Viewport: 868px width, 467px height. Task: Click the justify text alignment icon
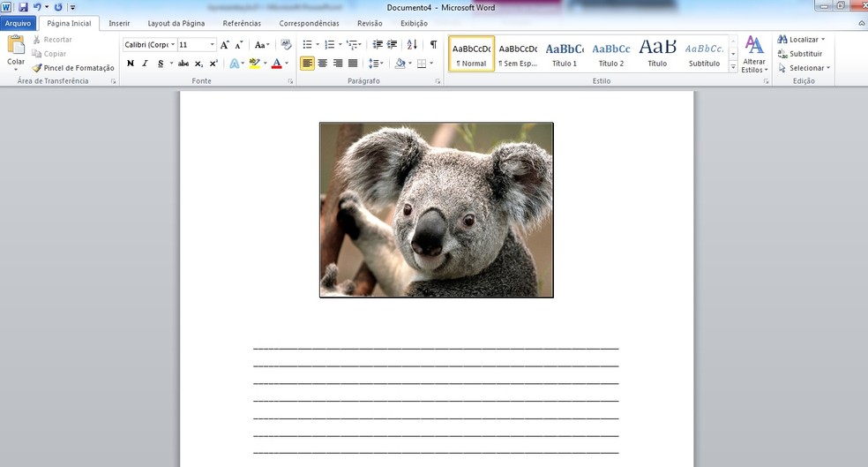353,64
